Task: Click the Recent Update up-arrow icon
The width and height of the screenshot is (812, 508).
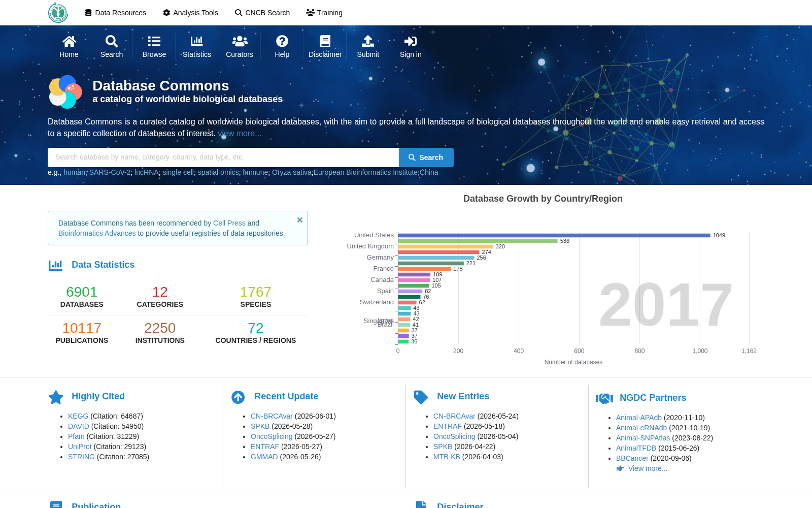Action: point(238,397)
